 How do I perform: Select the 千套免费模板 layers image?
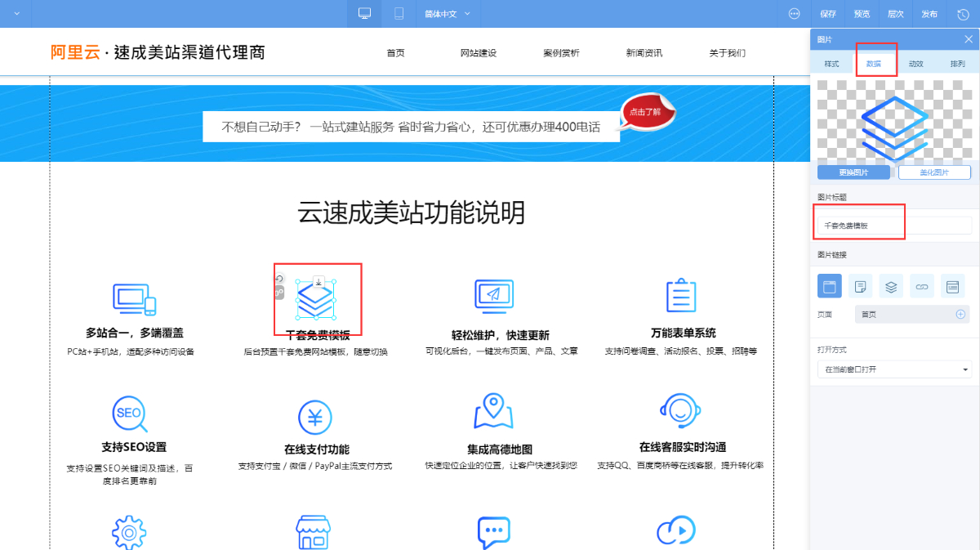pyautogui.click(x=315, y=300)
